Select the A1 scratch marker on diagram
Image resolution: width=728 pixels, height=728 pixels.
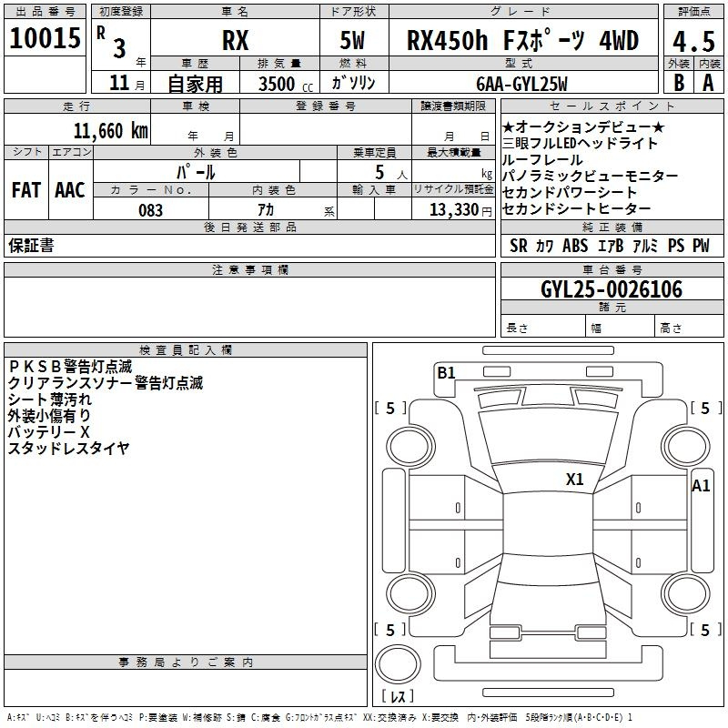pyautogui.click(x=701, y=486)
